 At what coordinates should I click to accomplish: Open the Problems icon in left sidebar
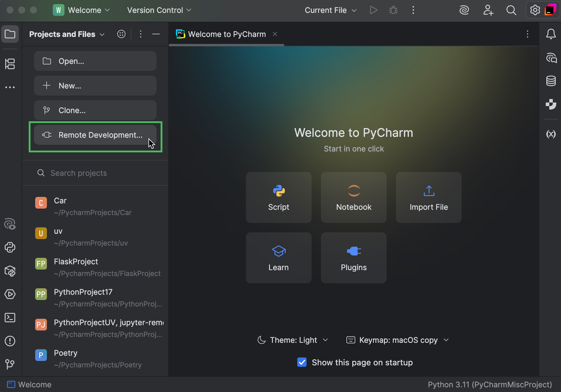[x=10, y=341]
